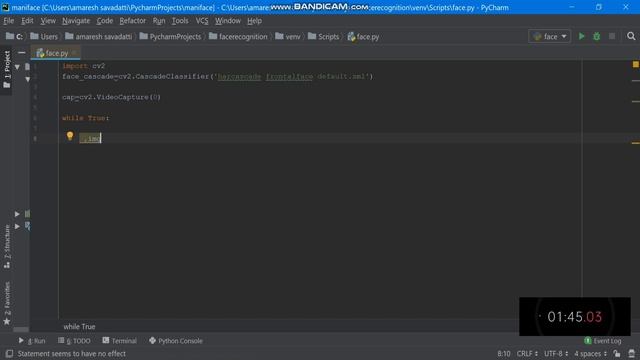This screenshot has width=640, height=360.
Task: Click the yellow warning indicator above the editor scrollbar
Action: [x=636, y=64]
